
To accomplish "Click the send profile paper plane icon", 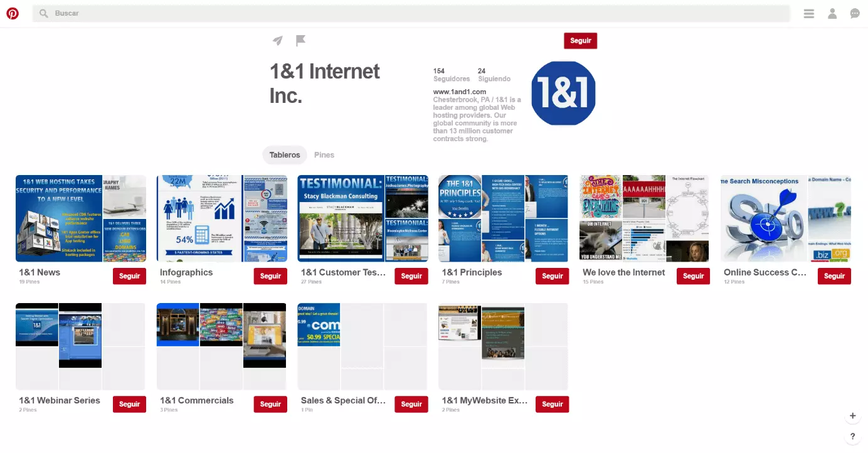I will [278, 41].
